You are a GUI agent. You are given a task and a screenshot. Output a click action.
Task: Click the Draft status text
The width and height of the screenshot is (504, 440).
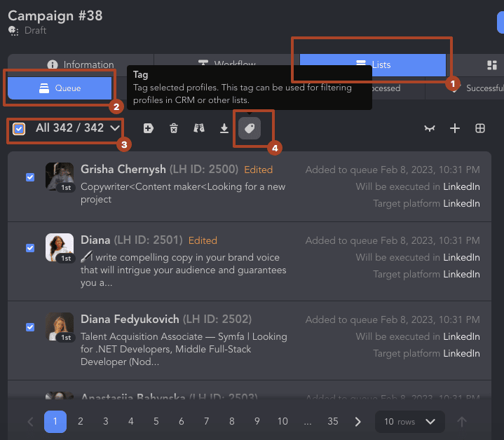click(35, 31)
